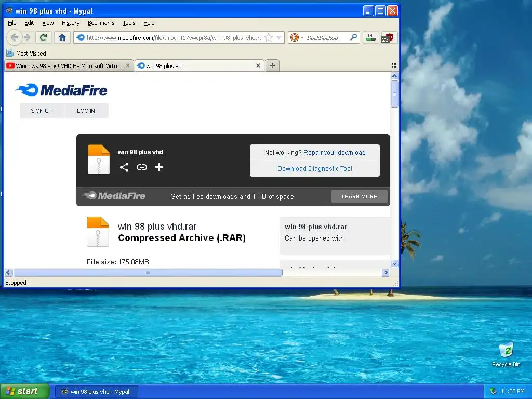Click the share icon under win 98 plus vhd
Screen dimensions: 532x399
(x=124, y=167)
